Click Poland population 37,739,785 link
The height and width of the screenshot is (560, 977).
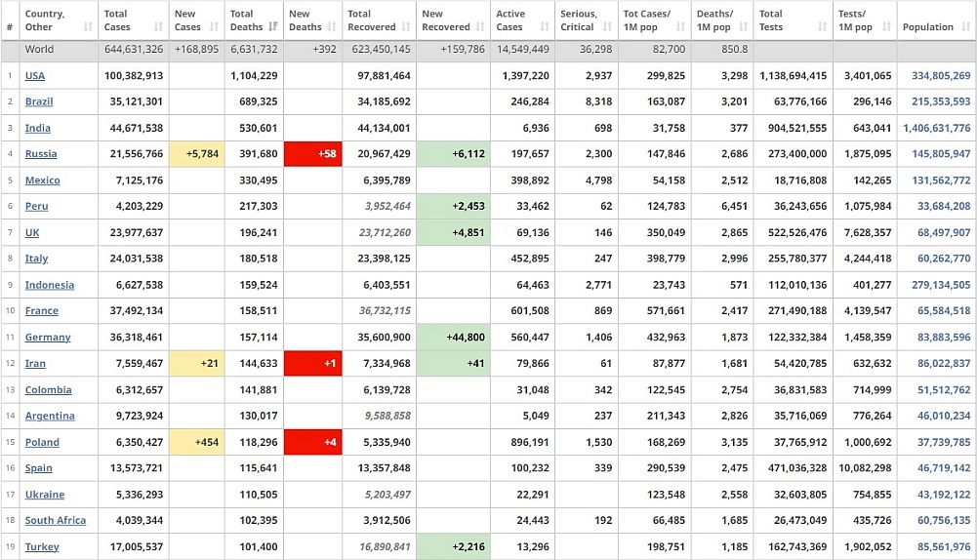click(944, 442)
